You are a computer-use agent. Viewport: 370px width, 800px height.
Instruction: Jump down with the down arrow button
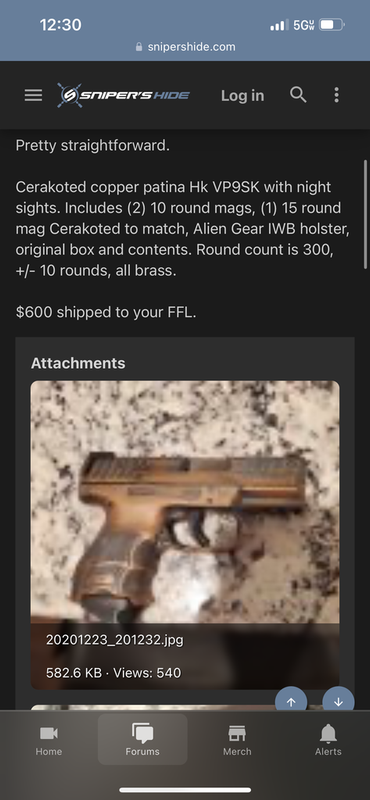338,702
